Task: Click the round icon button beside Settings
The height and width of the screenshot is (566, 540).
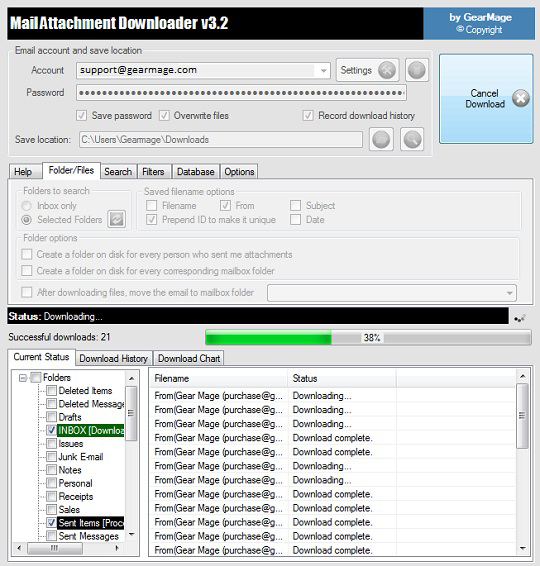Action: [x=417, y=70]
